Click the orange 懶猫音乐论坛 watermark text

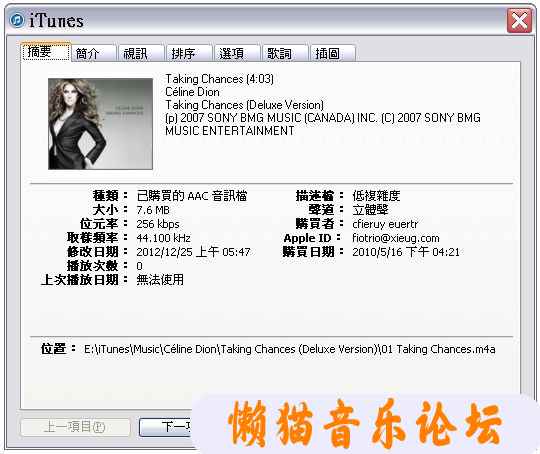tap(364, 424)
